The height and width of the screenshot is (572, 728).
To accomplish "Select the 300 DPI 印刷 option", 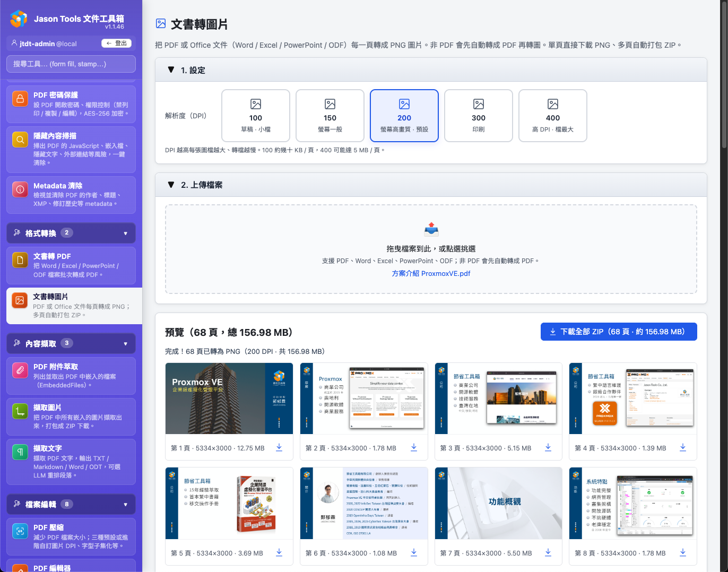I will pyautogui.click(x=478, y=116).
